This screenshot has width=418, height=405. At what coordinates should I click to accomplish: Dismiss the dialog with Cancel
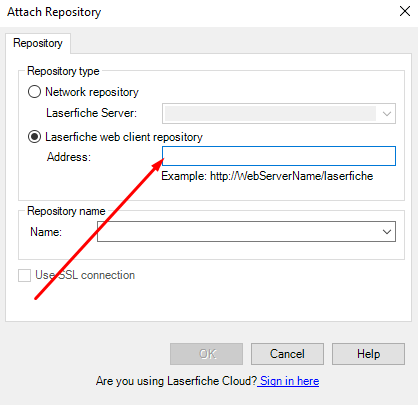pyautogui.click(x=287, y=354)
